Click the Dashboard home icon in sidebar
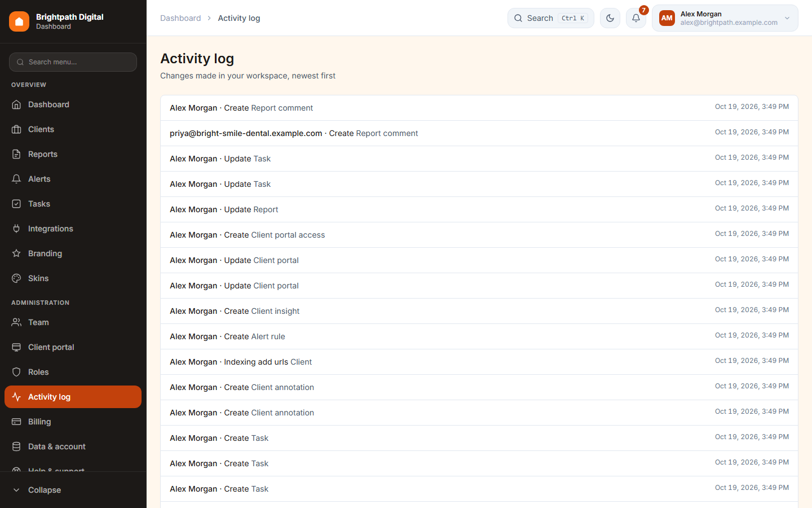 click(x=16, y=104)
